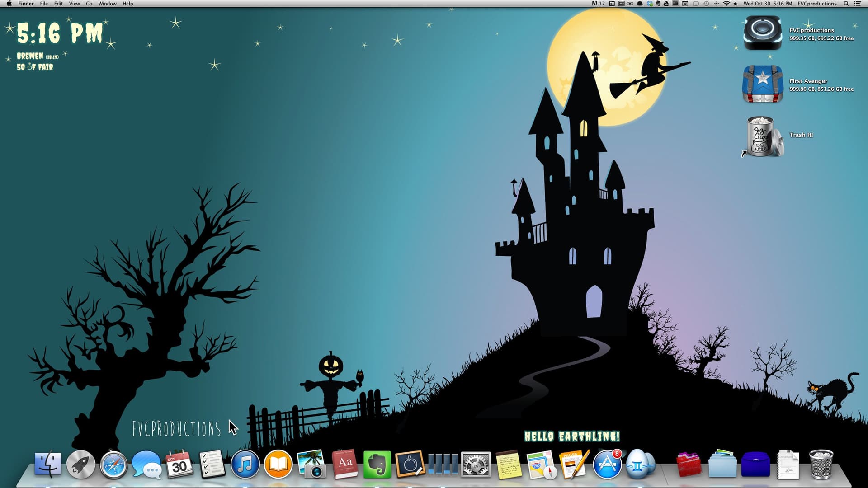Screen dimensions: 868x488
Task: Open the Wi-Fi status menu
Action: coord(726,4)
